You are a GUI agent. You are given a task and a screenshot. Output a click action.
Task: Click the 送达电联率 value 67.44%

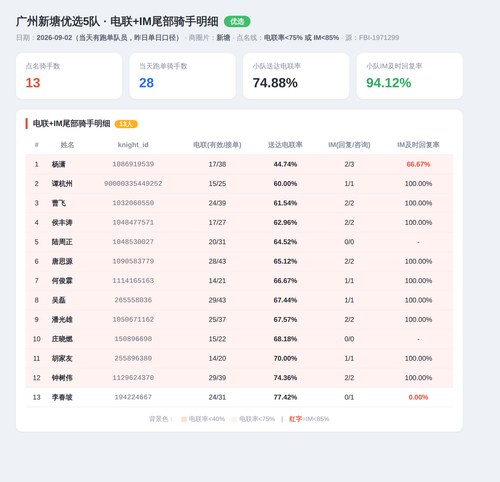285,300
